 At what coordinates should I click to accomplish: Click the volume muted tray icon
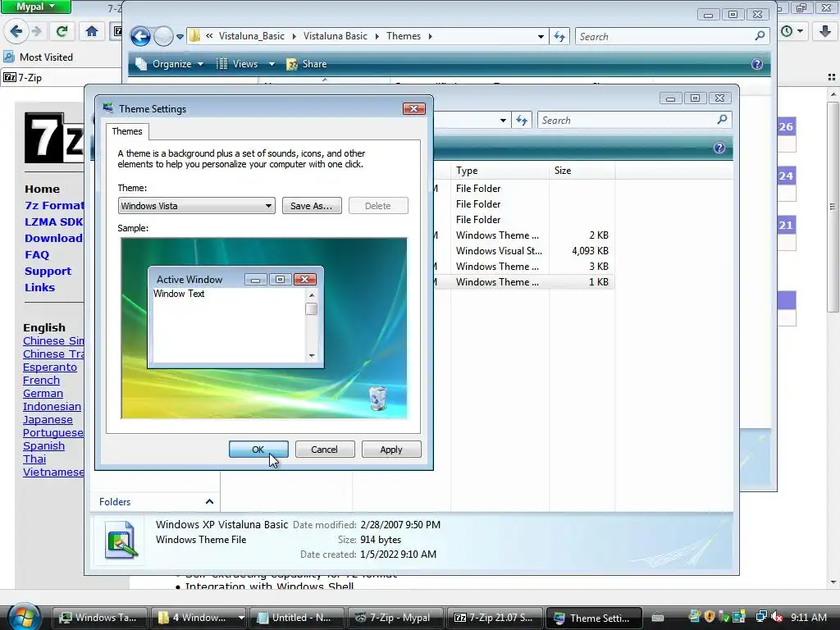click(x=776, y=617)
